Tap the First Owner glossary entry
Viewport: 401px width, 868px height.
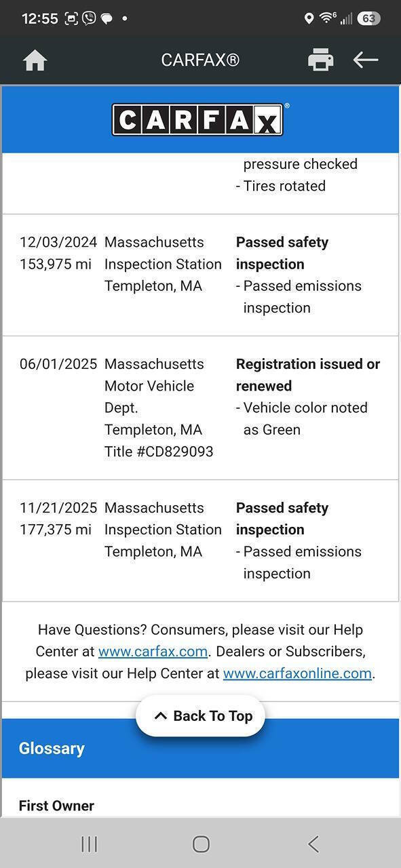tap(56, 806)
